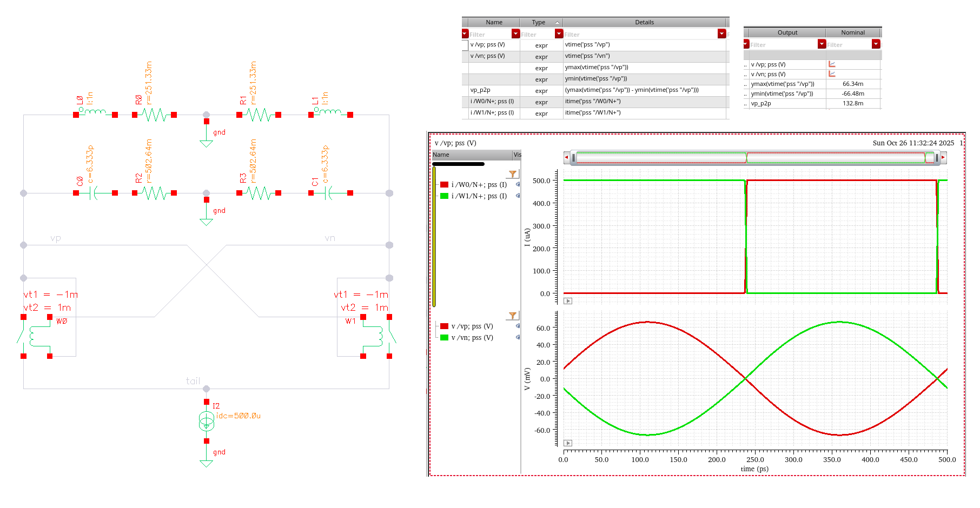980x508 pixels.
Task: Toggle visibility of i /W0/N+ trace
Action: pyautogui.click(x=518, y=184)
